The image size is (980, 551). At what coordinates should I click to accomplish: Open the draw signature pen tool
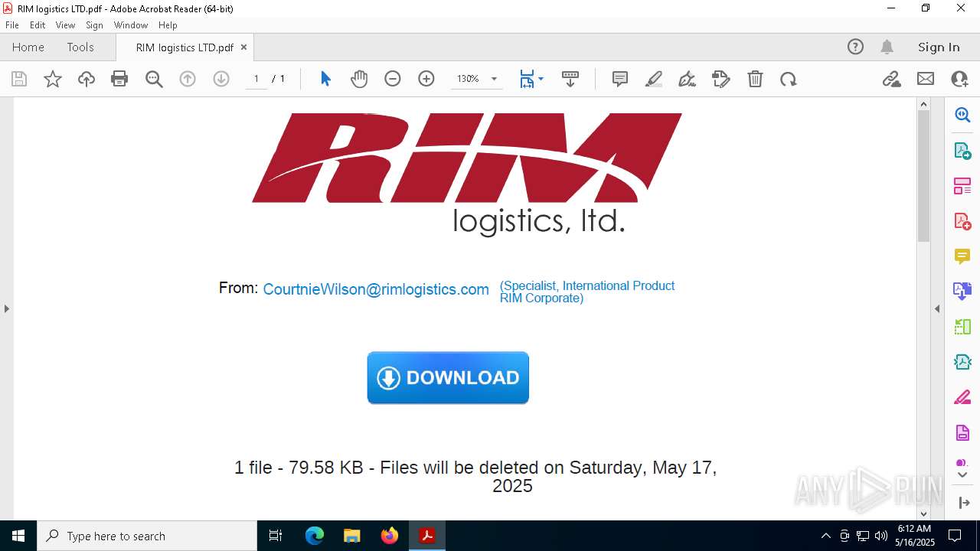tap(688, 79)
